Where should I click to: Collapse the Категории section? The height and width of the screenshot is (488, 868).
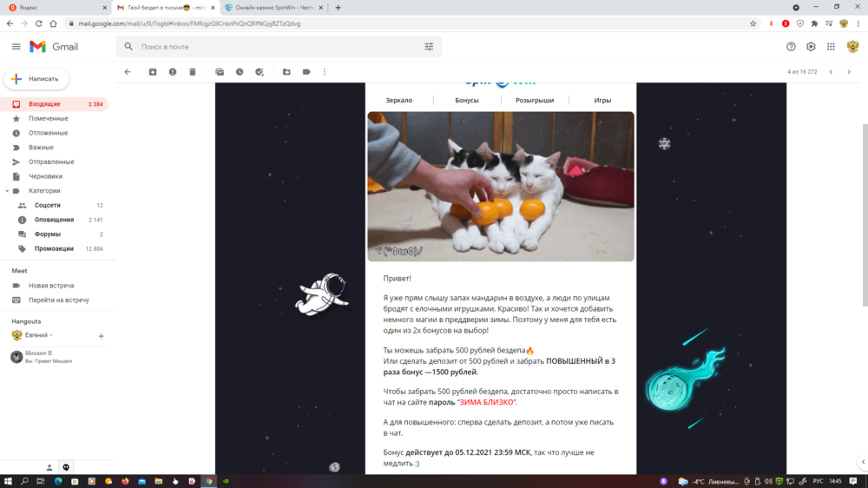click(7, 191)
